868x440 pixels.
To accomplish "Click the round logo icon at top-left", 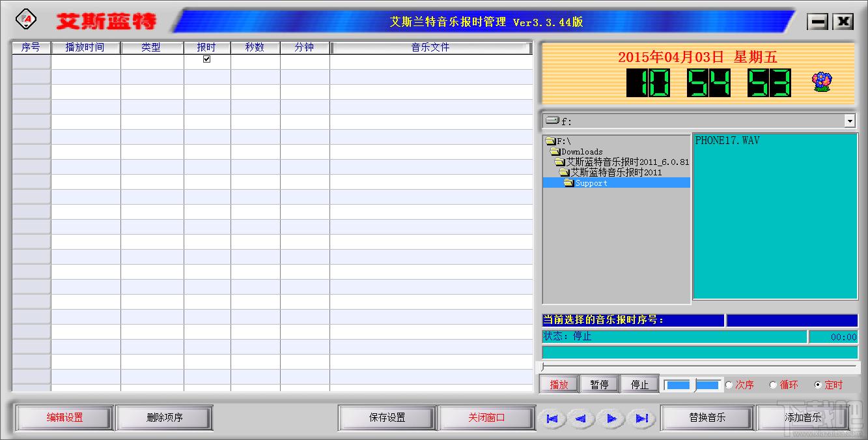I will [25, 20].
